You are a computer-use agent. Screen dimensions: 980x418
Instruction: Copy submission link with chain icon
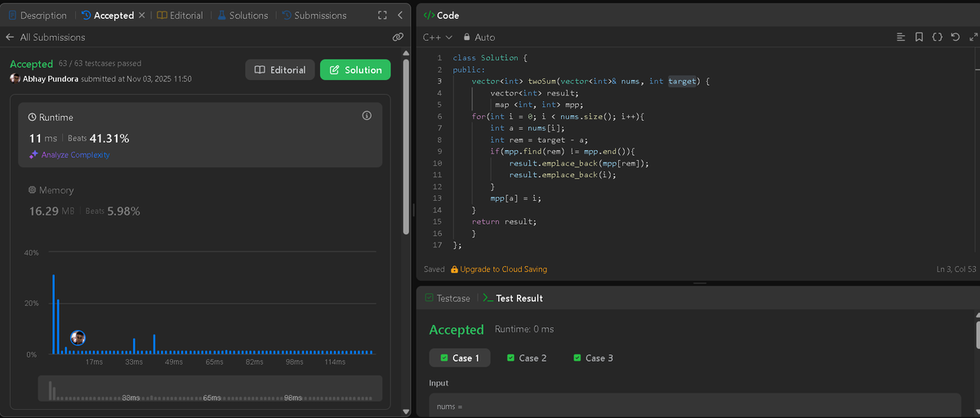click(397, 38)
